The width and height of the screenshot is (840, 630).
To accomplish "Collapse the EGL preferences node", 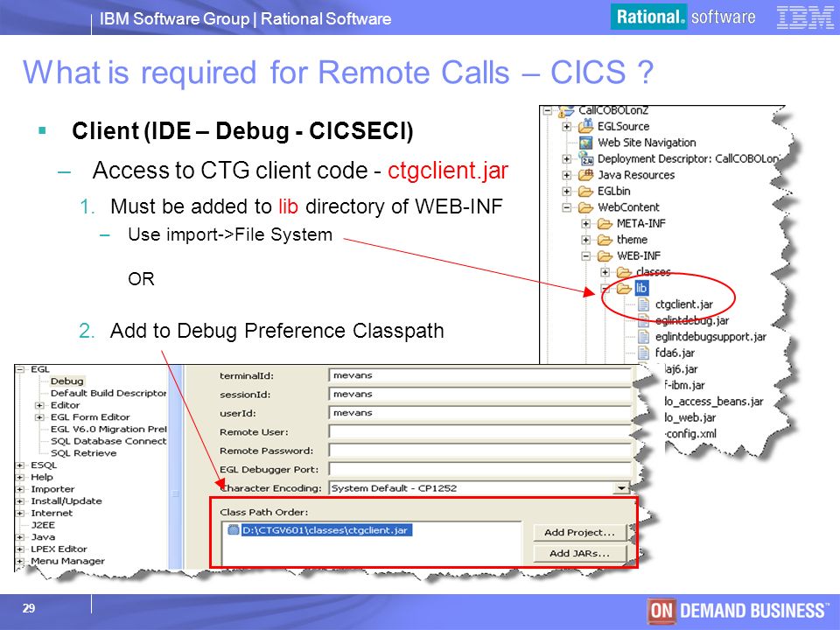I will (20, 369).
